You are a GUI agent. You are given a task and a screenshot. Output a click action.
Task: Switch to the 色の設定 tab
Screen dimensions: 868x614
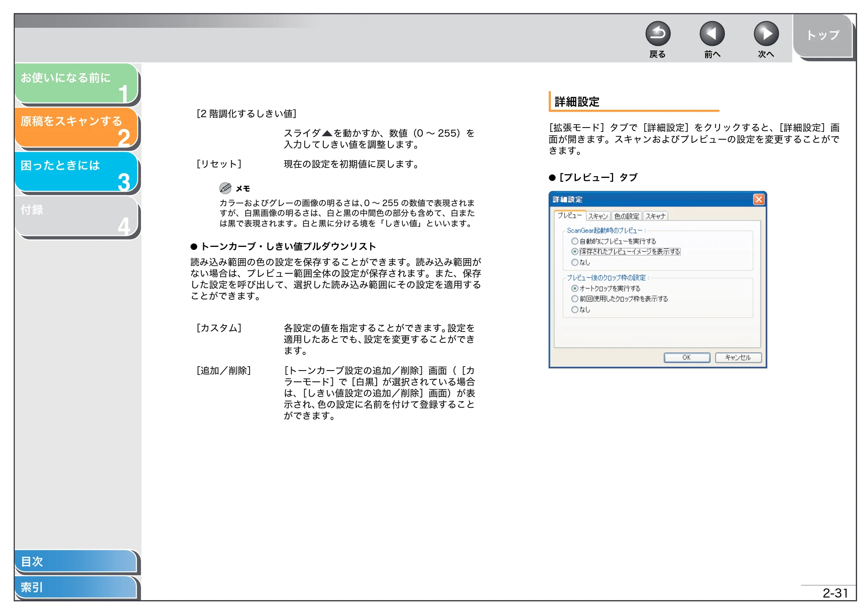[x=627, y=216]
